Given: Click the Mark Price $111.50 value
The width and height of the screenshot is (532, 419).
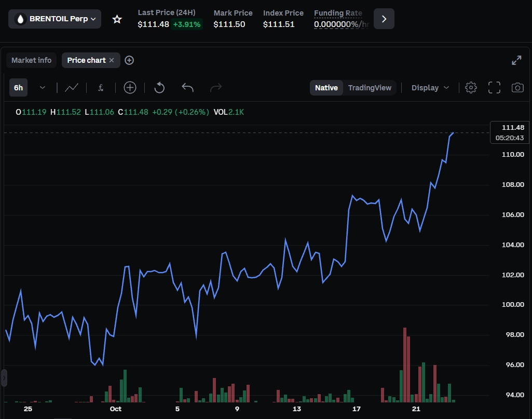Looking at the screenshot, I should click(x=229, y=24).
